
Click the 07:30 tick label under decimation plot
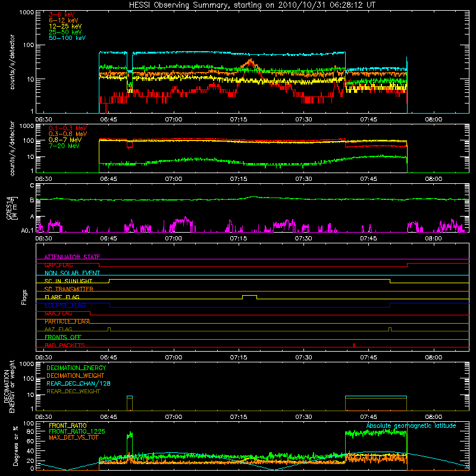[303, 417]
